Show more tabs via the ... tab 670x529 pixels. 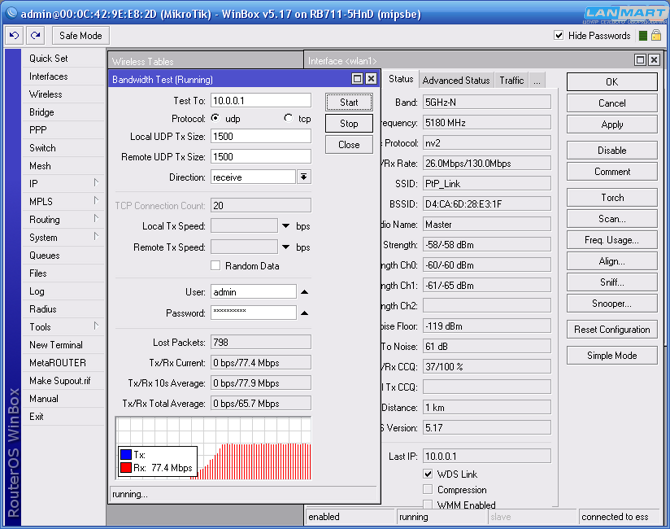tap(537, 80)
